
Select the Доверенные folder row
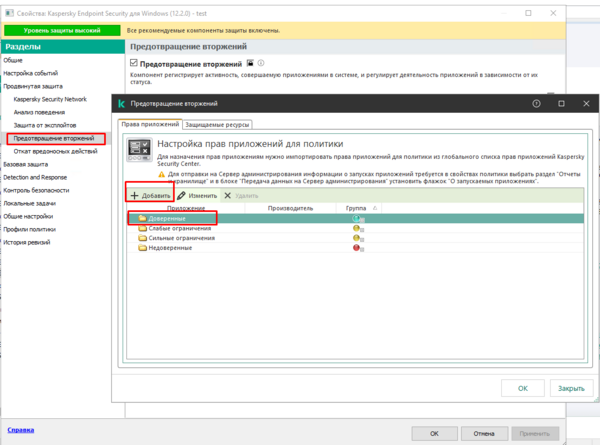(x=355, y=218)
